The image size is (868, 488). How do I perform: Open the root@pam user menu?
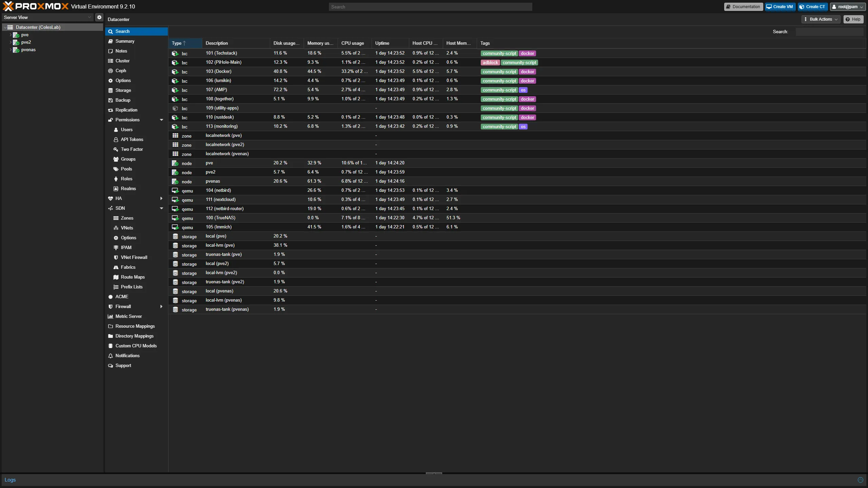[848, 7]
